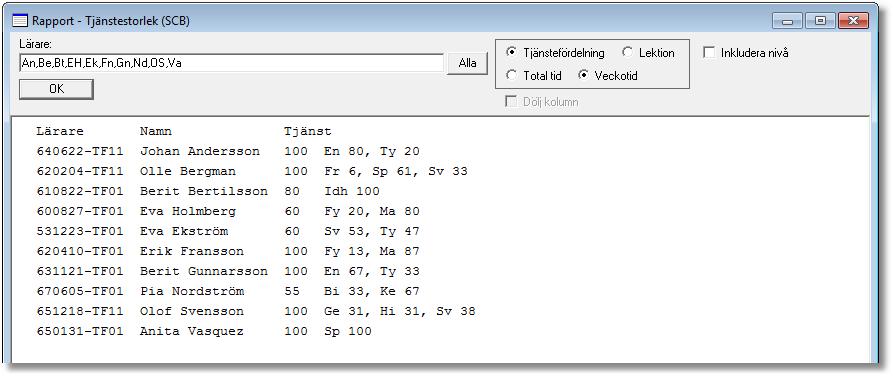Click the 'Idh 100' distribution value

(x=352, y=191)
